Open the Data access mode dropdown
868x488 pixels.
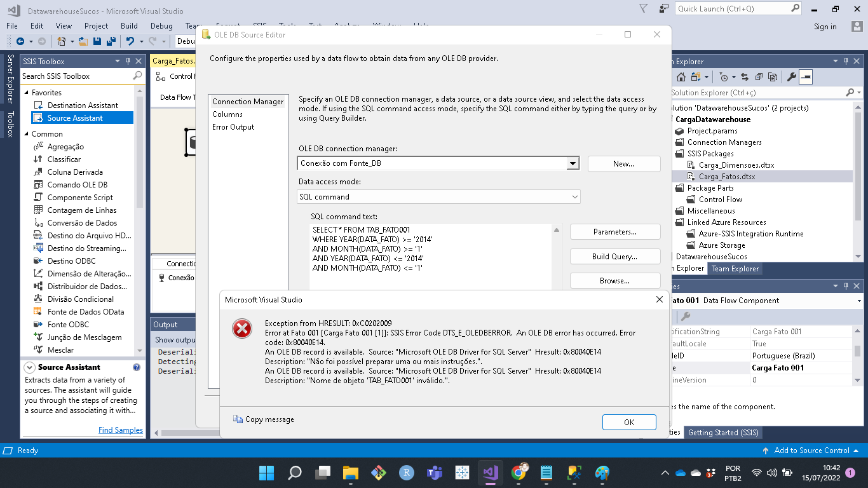(573, 197)
